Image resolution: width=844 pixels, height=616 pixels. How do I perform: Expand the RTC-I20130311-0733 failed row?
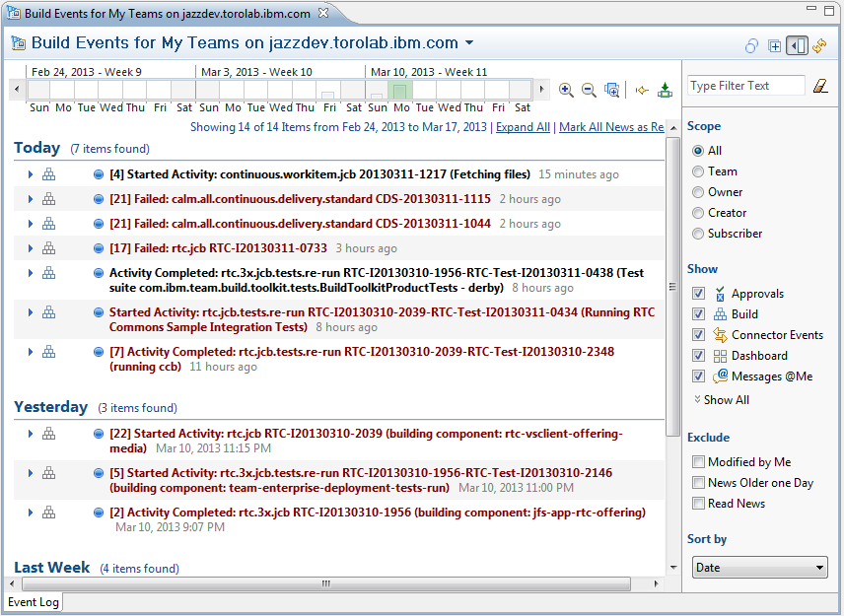point(31,248)
